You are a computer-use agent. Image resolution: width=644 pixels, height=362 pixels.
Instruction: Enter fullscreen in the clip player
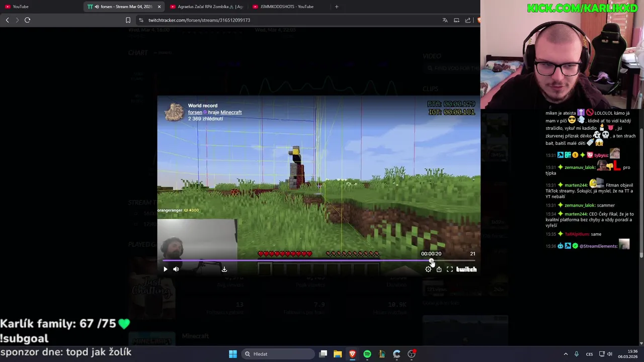coord(450,269)
